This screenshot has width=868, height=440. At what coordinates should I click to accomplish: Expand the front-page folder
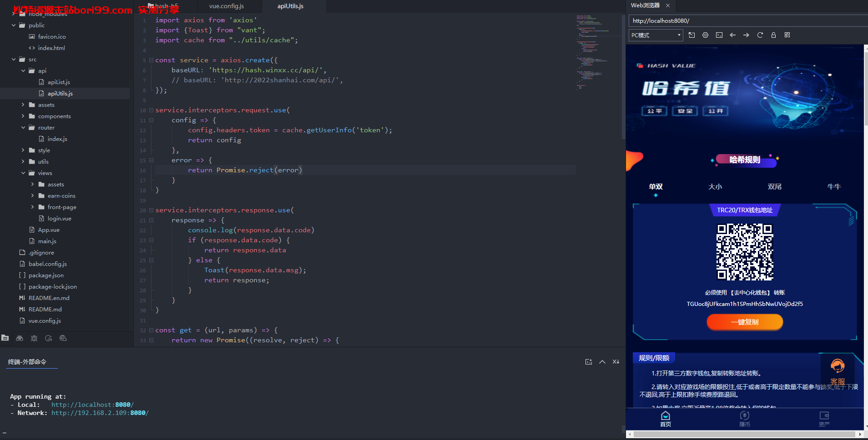click(33, 207)
